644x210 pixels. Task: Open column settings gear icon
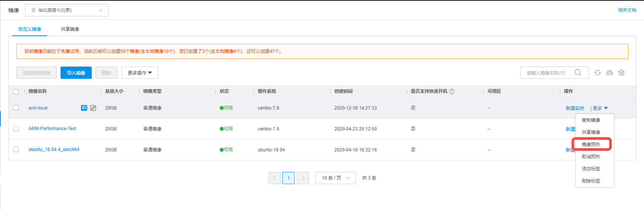click(x=621, y=73)
